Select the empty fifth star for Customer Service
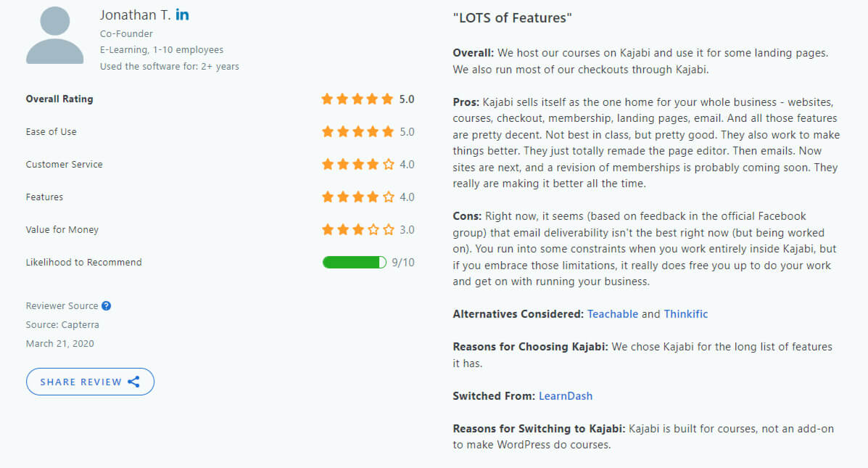The height and width of the screenshot is (468, 868). tap(388, 164)
